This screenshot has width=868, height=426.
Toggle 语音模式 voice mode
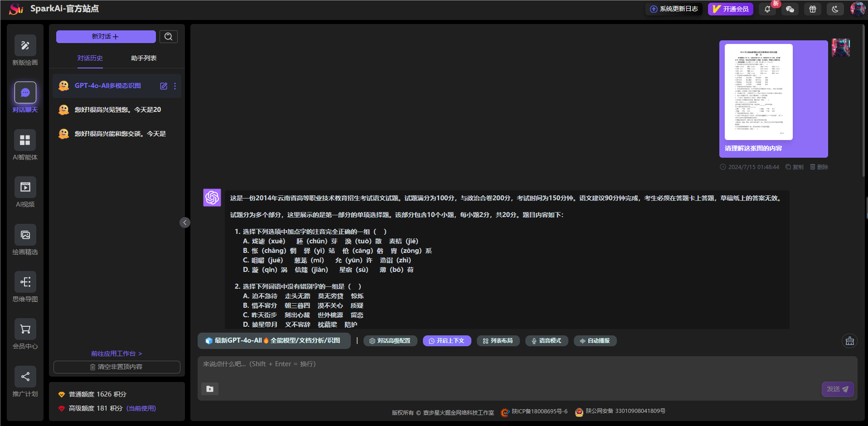pos(547,341)
